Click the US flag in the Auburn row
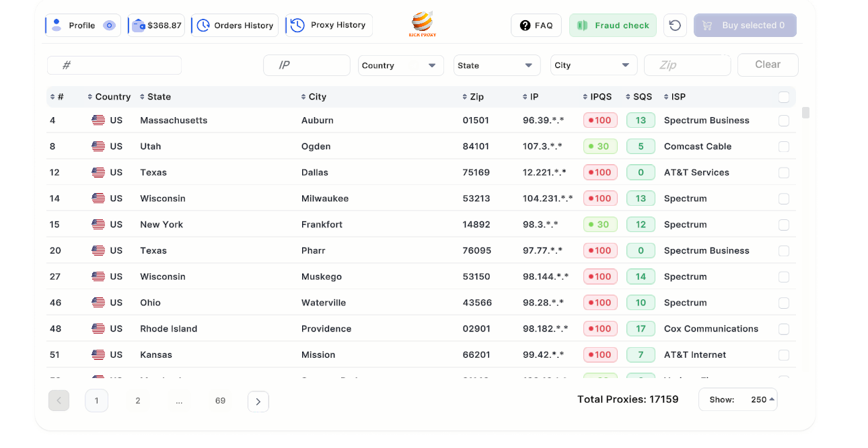868x448 pixels. 98,120
